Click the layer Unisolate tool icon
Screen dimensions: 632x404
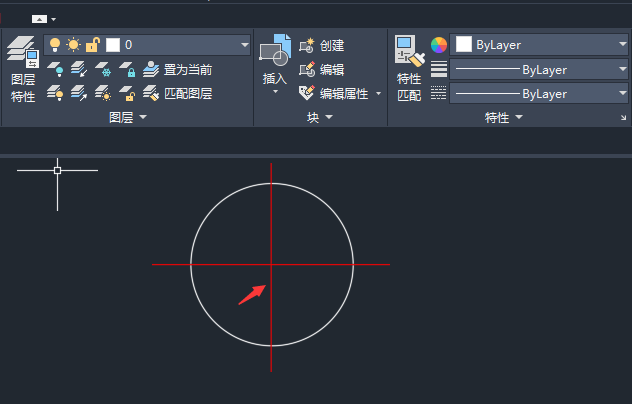click(79, 93)
